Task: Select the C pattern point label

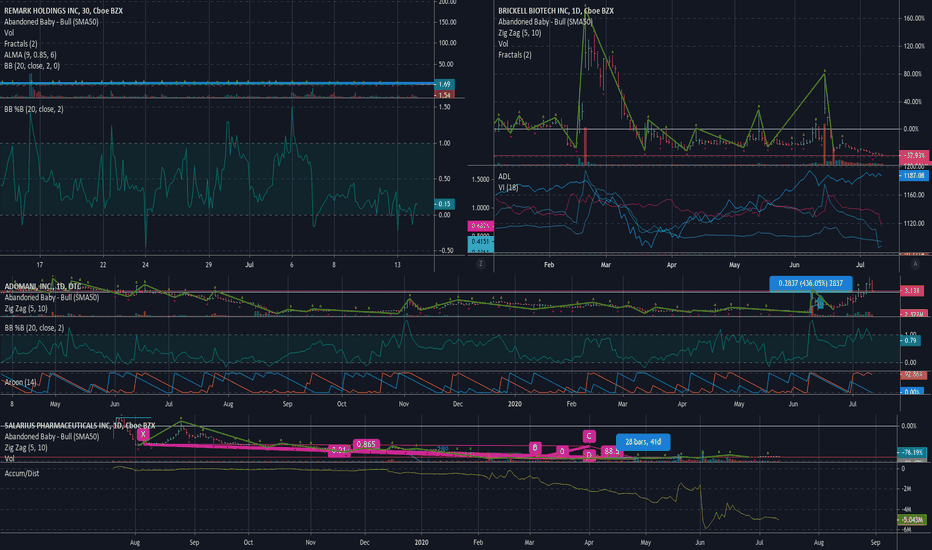Action: [x=589, y=436]
